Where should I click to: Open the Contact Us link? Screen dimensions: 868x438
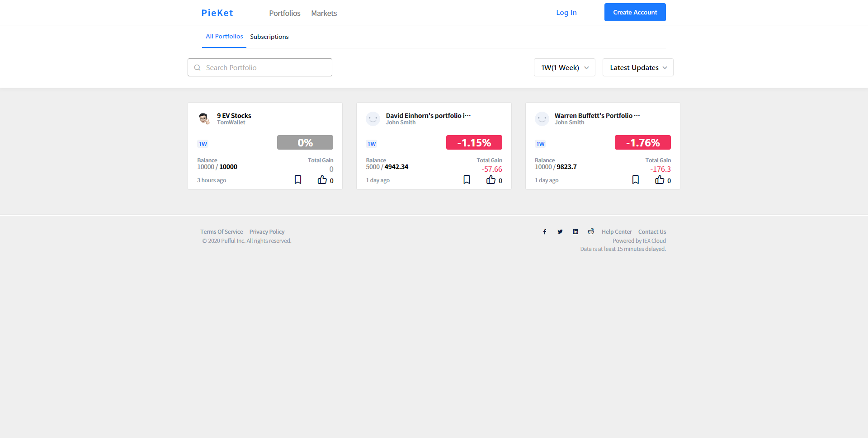tap(652, 232)
